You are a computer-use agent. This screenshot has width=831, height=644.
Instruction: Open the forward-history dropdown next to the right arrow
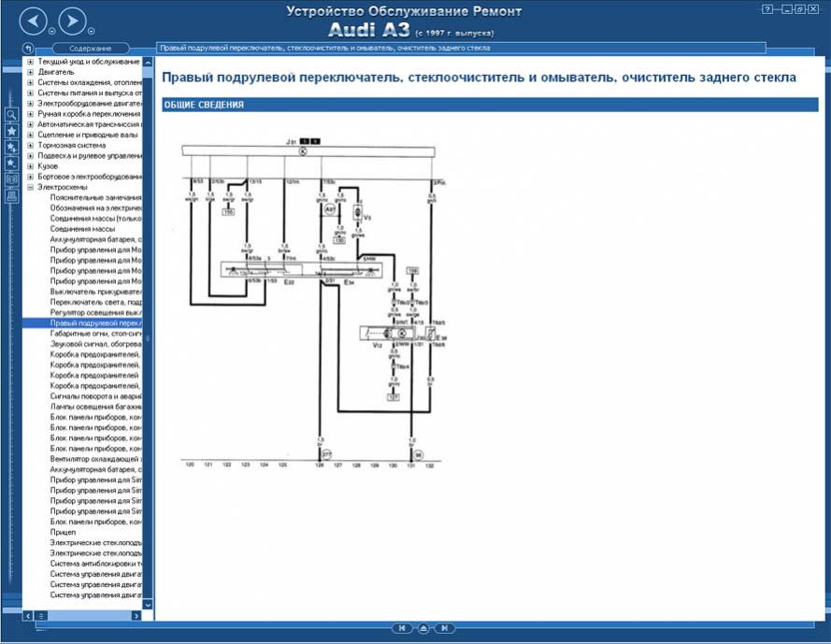[92, 31]
